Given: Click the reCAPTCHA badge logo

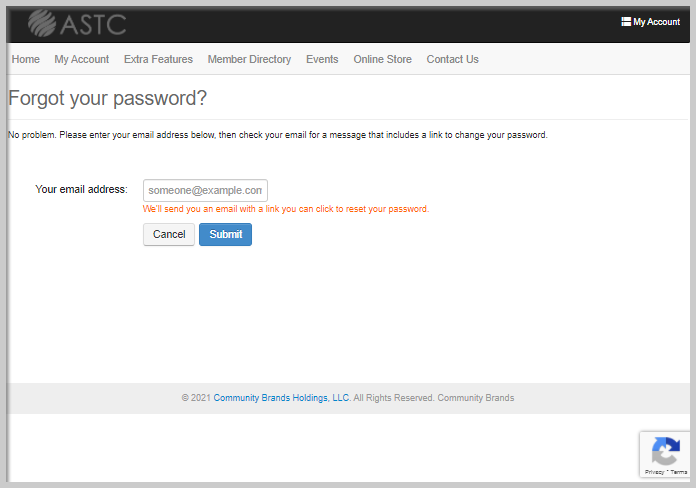Looking at the screenshot, I should [665, 451].
